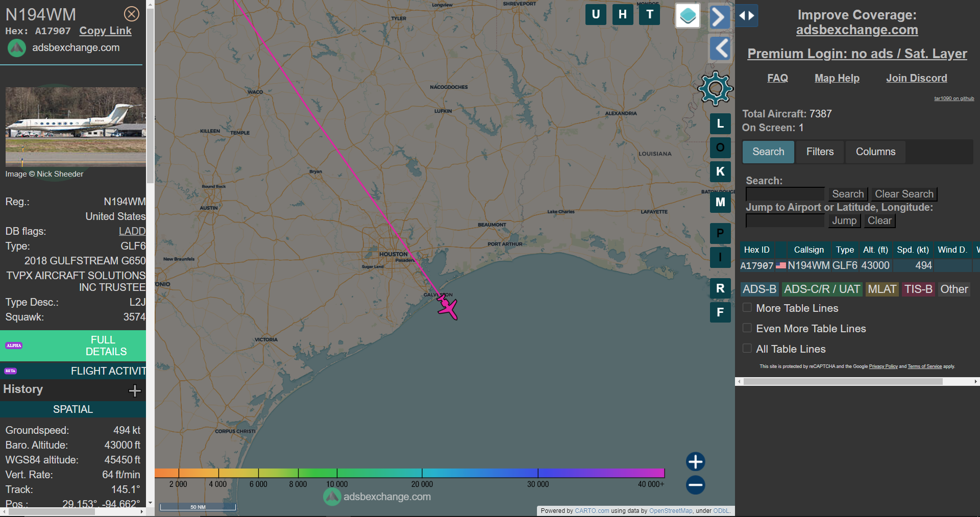Click the T map toggle button
980x517 pixels.
click(650, 14)
